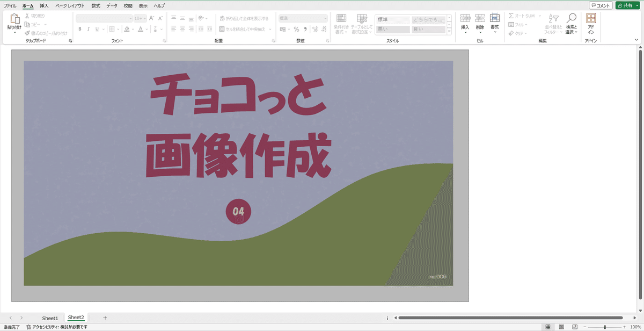Click the decrease indent icon
This screenshot has width=644, height=331.
(x=201, y=29)
